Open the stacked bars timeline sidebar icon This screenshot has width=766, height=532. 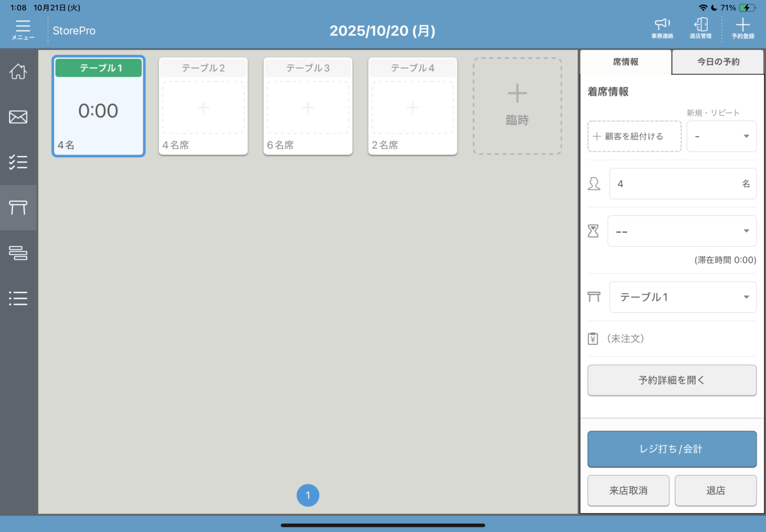(18, 253)
